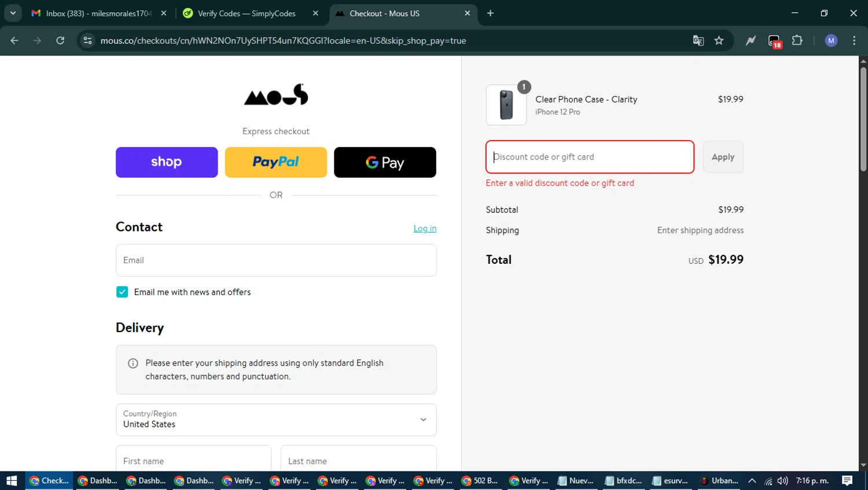Open the Log in link
Screen dimensions: 868x490
click(425, 229)
